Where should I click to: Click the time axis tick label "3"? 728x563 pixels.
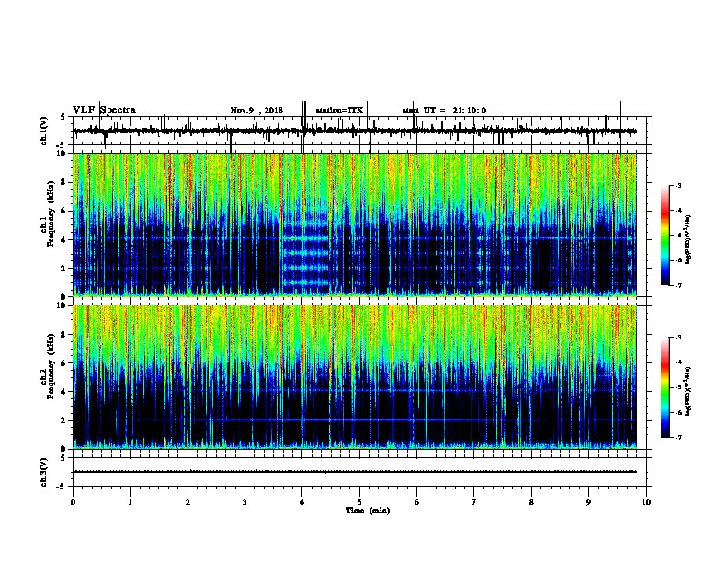click(245, 502)
